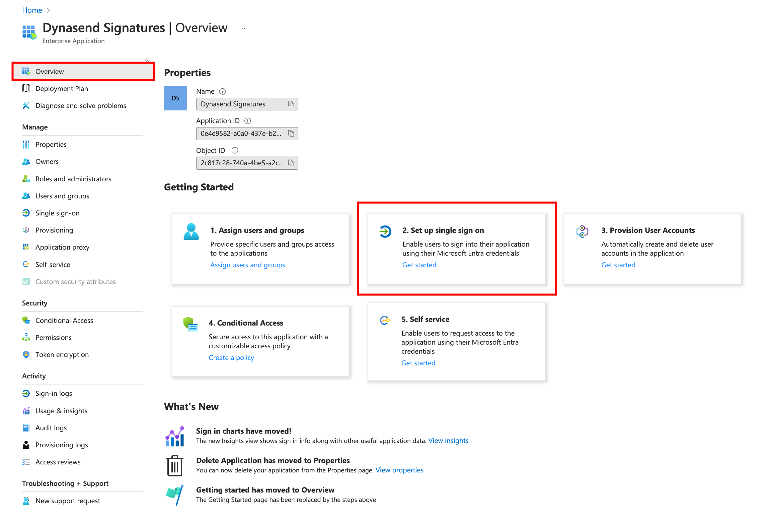Viewport: 764px width, 532px height.
Task: Click the Conditional Access shield icon
Action: click(x=26, y=320)
